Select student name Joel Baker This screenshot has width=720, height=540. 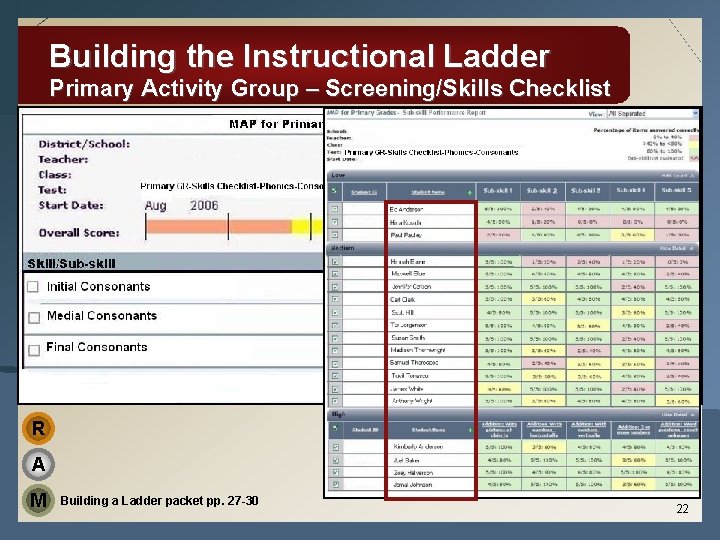(x=406, y=460)
